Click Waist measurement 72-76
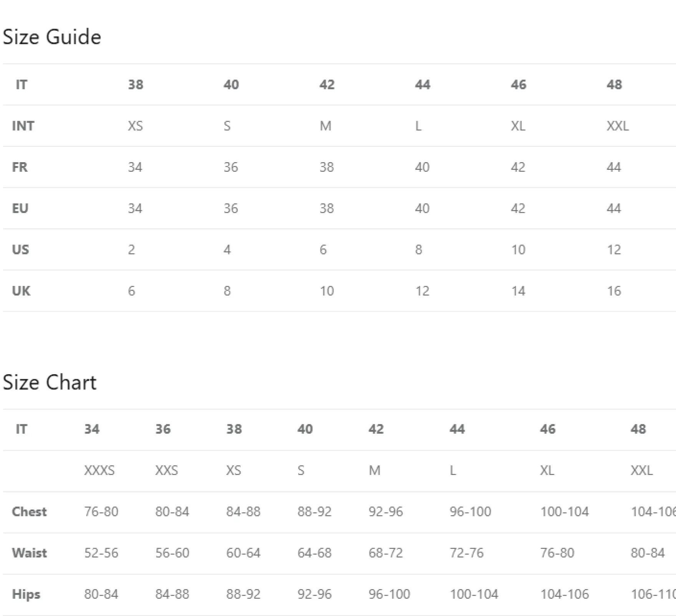The image size is (676, 616). [x=467, y=553]
